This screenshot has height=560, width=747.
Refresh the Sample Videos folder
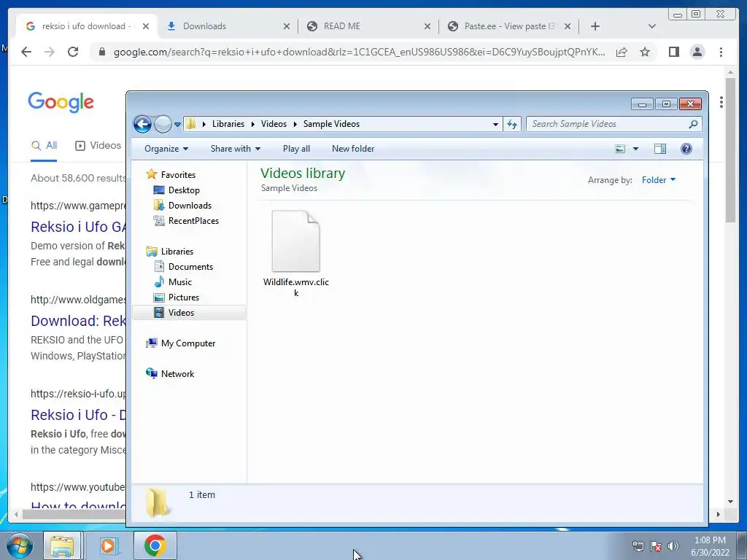[512, 124]
